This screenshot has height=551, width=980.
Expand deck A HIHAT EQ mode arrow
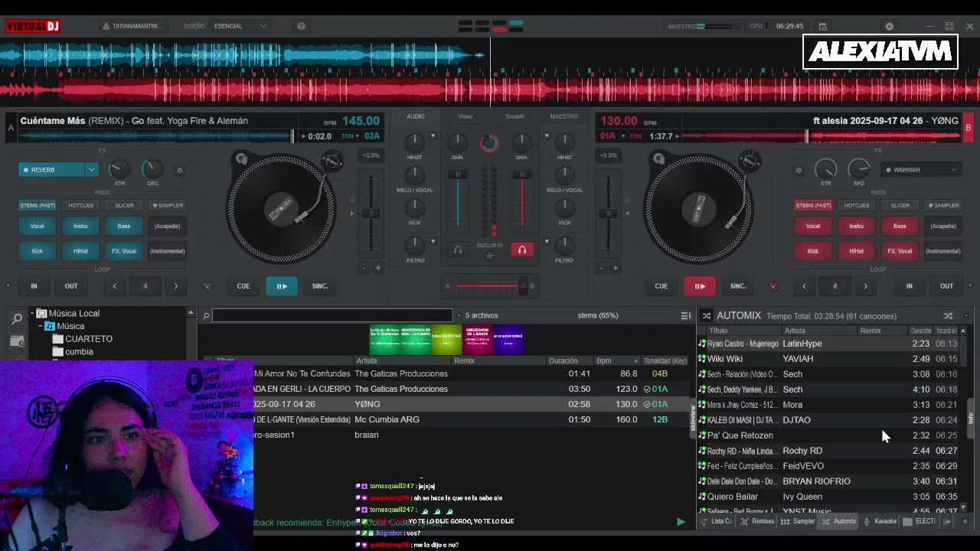[433, 136]
